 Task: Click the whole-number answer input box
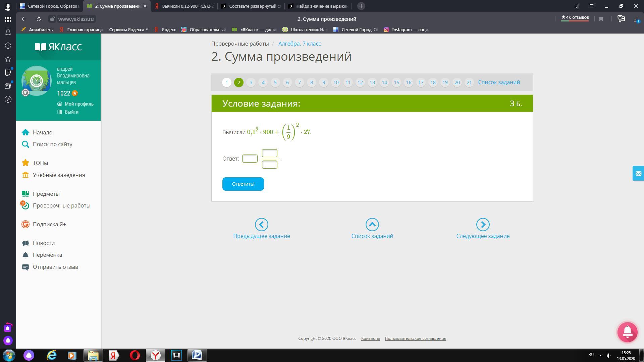click(x=250, y=159)
